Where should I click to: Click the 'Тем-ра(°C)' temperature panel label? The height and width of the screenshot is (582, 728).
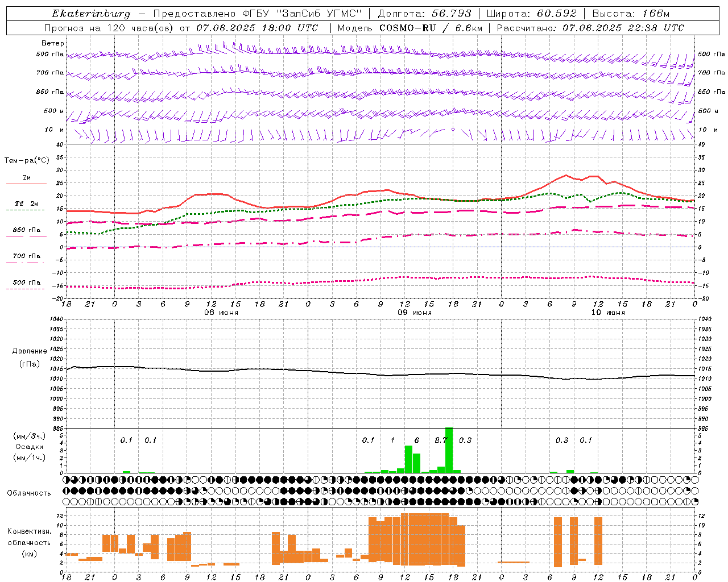click(x=27, y=161)
